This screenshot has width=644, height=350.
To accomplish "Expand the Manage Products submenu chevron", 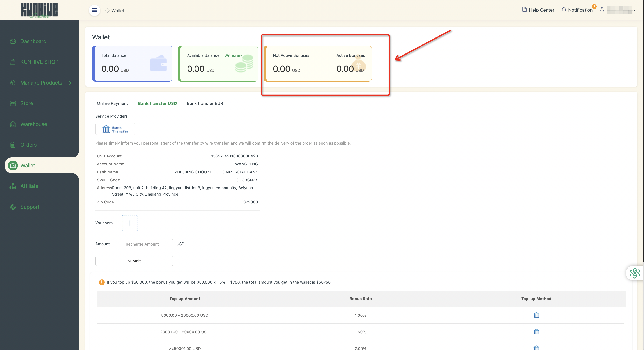I will click(x=70, y=83).
